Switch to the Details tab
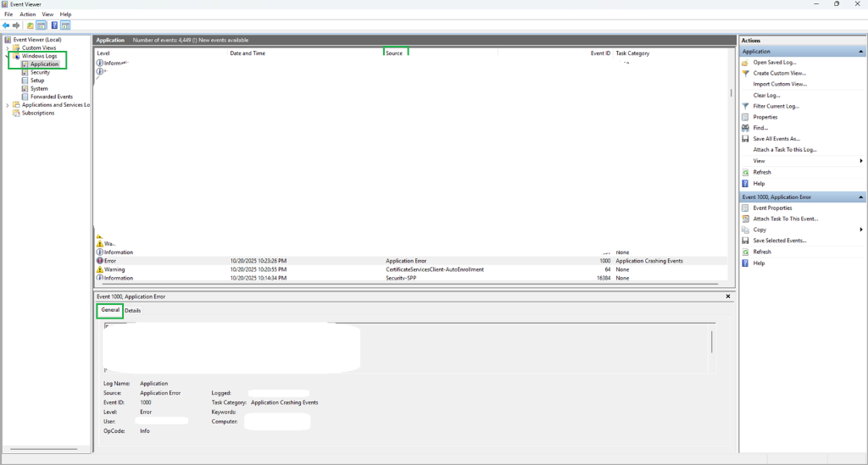Image resolution: width=868 pixels, height=465 pixels. click(133, 311)
